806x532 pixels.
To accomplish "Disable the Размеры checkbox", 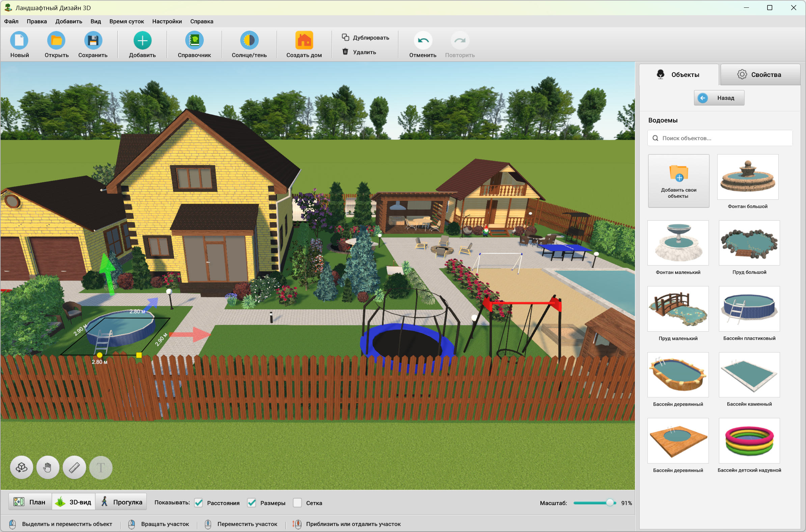I will (x=252, y=503).
